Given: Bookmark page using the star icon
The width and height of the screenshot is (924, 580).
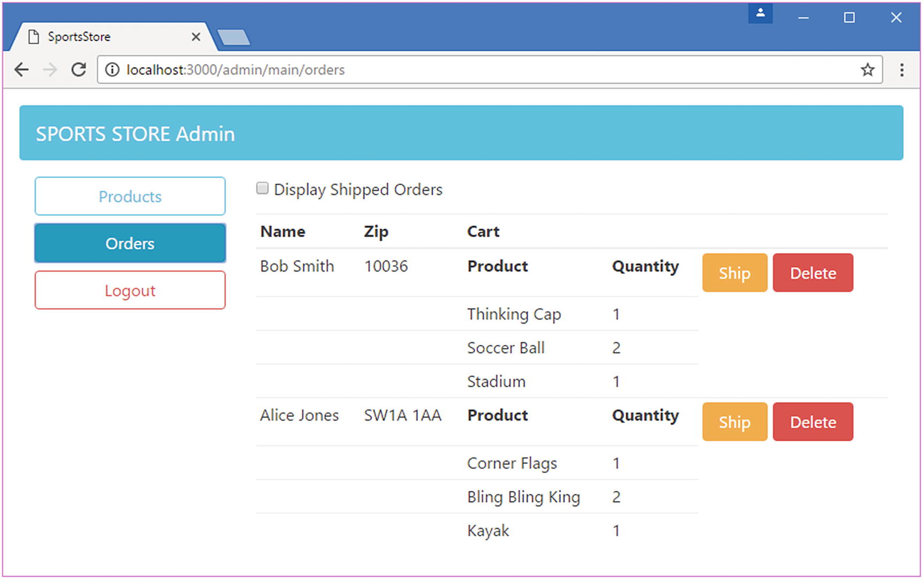Looking at the screenshot, I should (x=867, y=70).
